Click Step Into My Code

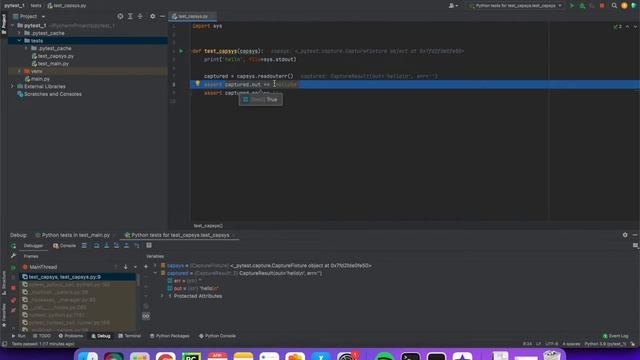tap(116, 246)
